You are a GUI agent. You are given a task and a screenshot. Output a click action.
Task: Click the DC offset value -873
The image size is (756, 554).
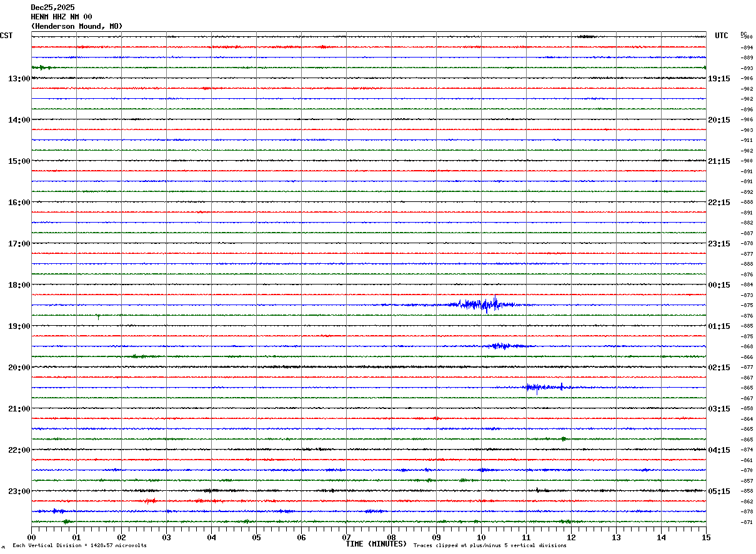coord(747,295)
